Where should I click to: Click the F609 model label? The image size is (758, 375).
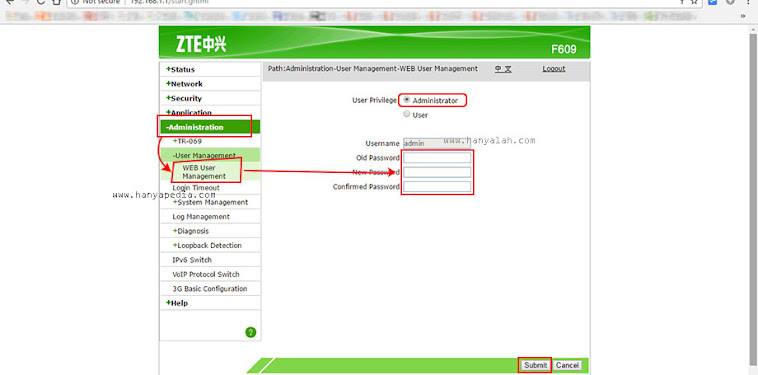pyautogui.click(x=564, y=50)
